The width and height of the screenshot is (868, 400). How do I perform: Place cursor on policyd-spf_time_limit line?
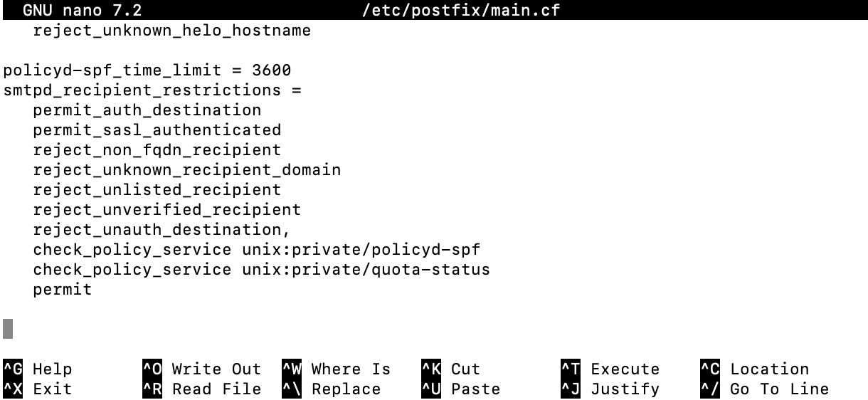[147, 70]
